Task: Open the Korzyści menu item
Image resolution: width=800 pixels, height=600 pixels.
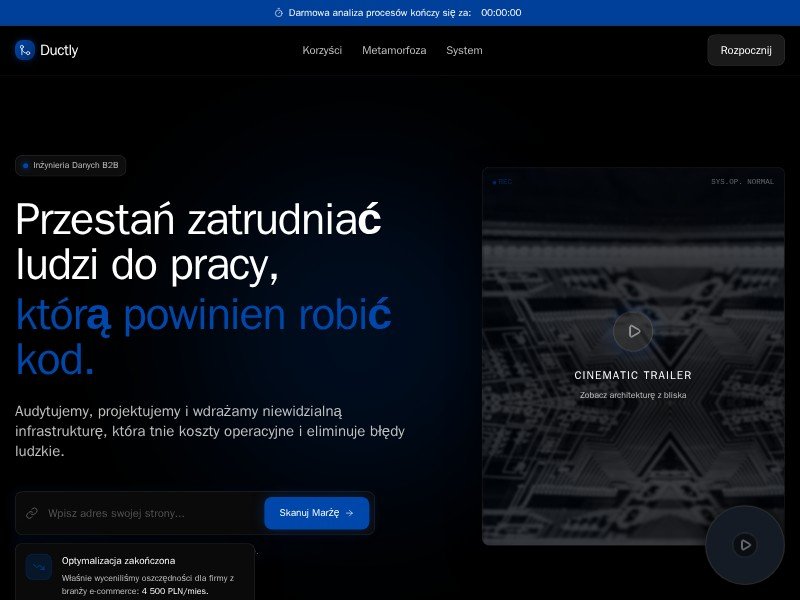Action: (322, 51)
